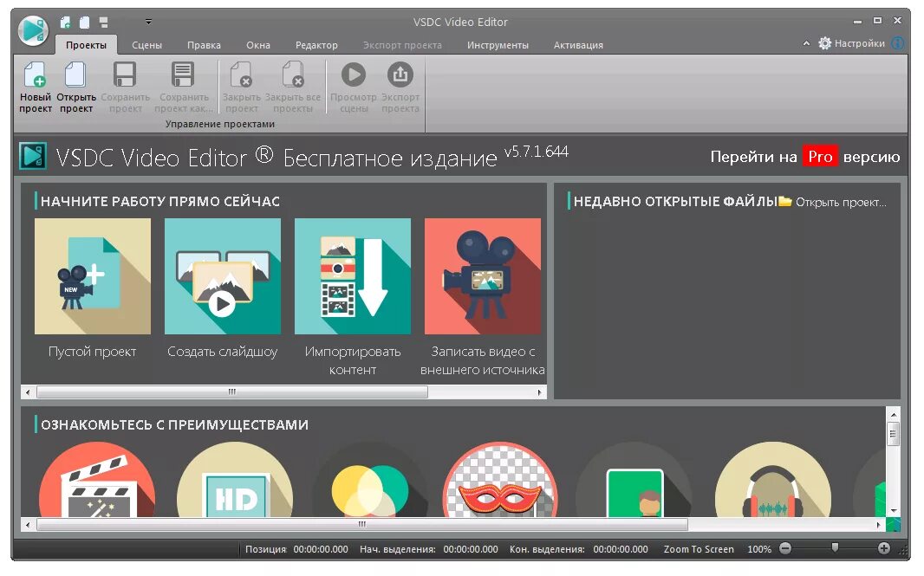Open the quick access toolbar dropdown arrow
This screenshot has width=924, height=576.
point(148,22)
